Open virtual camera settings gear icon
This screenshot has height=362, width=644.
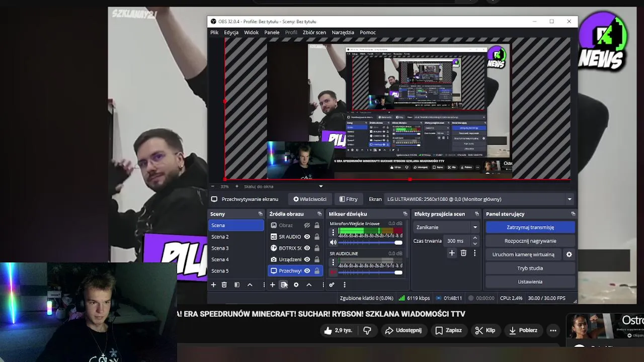[x=569, y=254]
